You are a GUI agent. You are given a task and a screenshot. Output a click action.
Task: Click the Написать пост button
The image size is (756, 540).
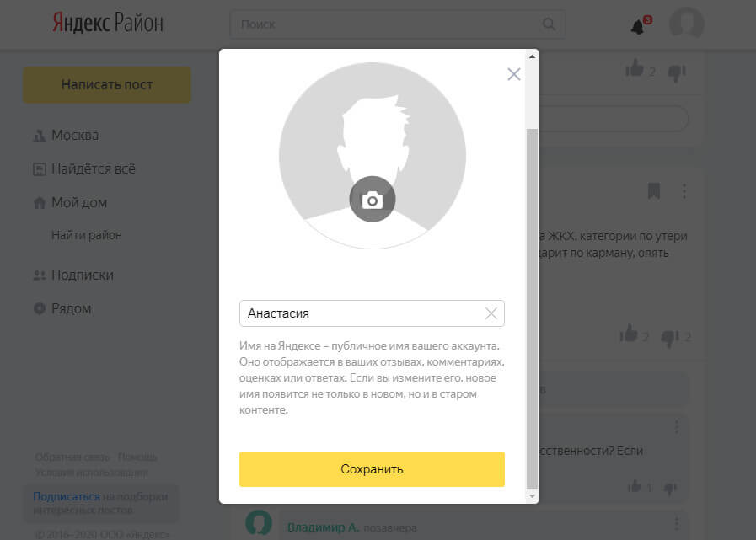pos(107,85)
